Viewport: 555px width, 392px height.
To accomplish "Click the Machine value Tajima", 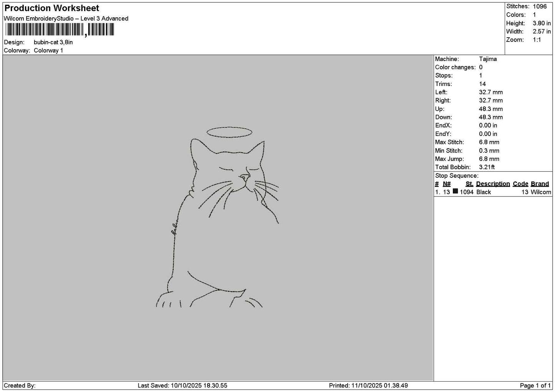I will (488, 59).
